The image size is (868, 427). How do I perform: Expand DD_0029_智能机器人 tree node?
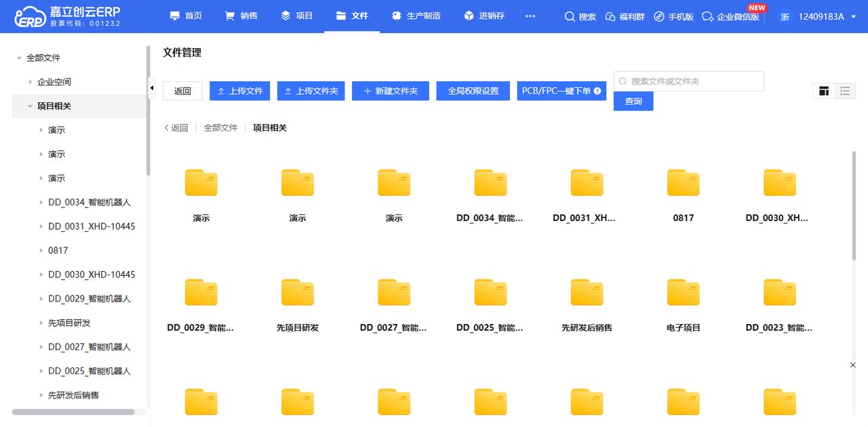pyautogui.click(x=41, y=299)
